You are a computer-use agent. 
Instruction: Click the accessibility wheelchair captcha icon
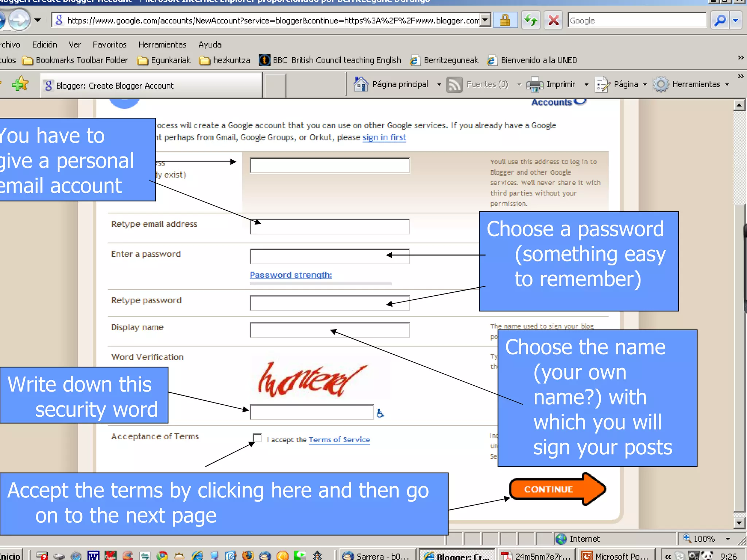pos(380,413)
